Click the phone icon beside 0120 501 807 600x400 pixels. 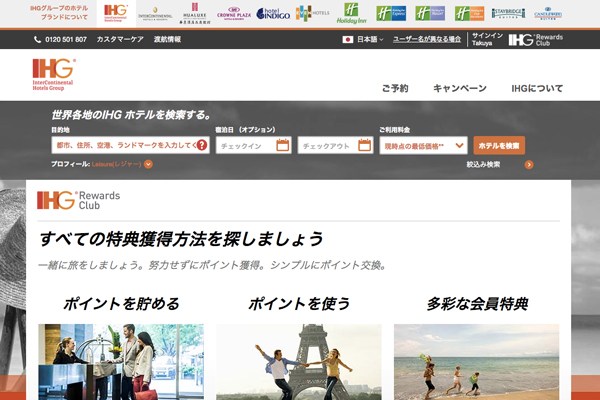coord(37,39)
